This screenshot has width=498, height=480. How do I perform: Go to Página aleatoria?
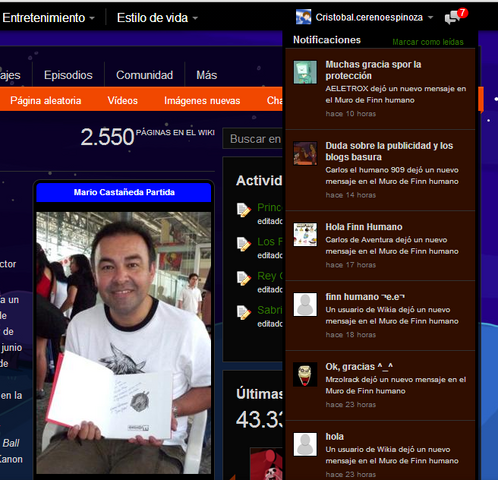[x=46, y=100]
